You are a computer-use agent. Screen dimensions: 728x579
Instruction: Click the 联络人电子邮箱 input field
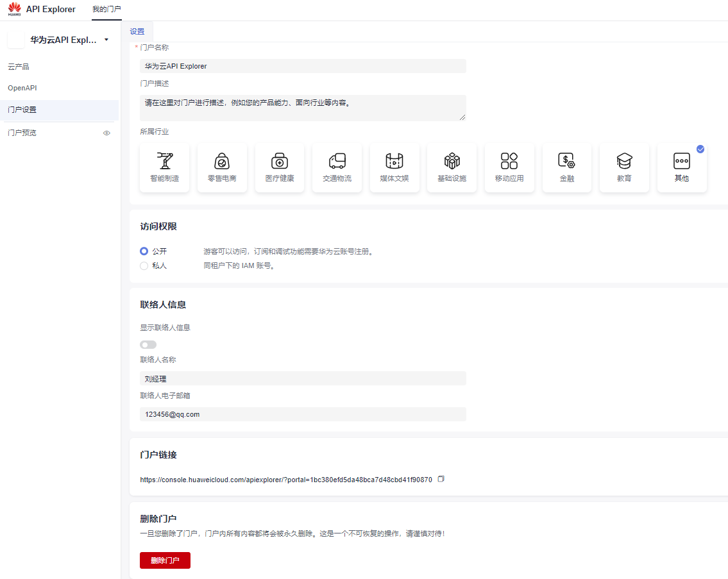click(x=303, y=414)
